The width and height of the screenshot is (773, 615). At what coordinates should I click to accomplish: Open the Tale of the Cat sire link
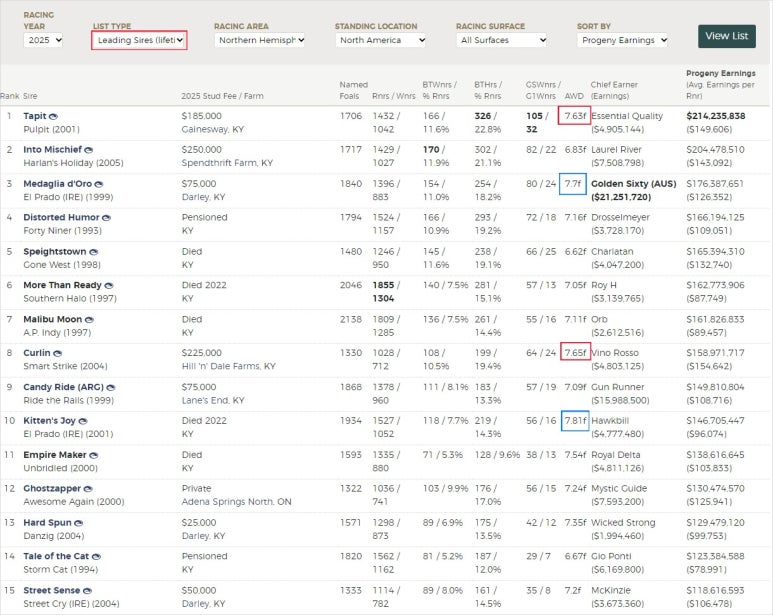(x=56, y=556)
